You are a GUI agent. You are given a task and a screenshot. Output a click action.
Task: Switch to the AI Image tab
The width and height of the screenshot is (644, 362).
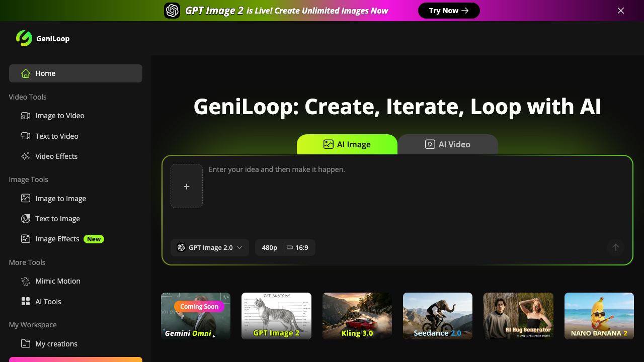(x=347, y=144)
